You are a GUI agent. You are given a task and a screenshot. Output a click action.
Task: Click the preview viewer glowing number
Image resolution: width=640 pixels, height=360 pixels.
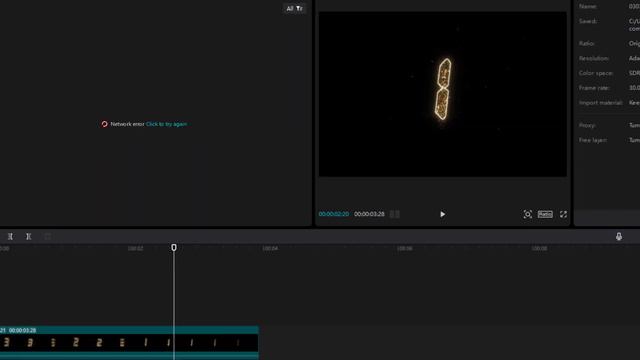pyautogui.click(x=444, y=89)
